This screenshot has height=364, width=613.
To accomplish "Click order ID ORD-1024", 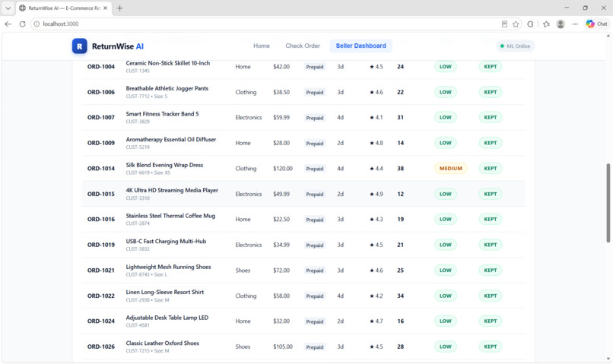I will tap(101, 321).
